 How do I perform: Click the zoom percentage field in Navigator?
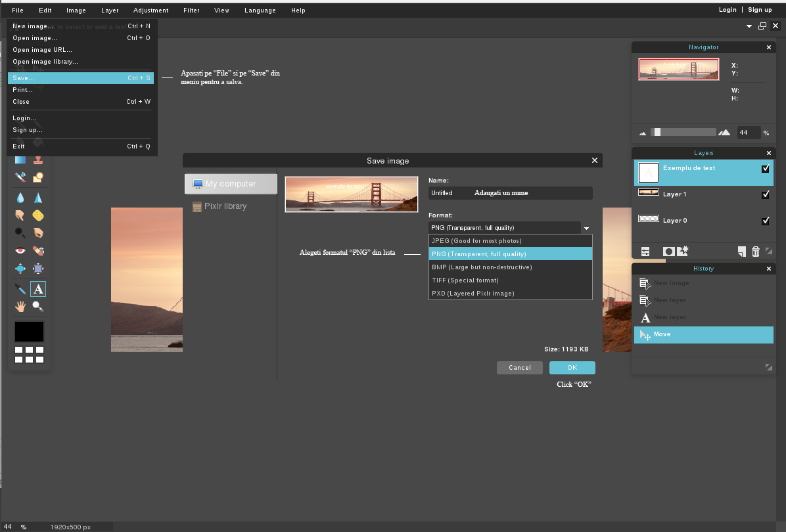pyautogui.click(x=749, y=133)
